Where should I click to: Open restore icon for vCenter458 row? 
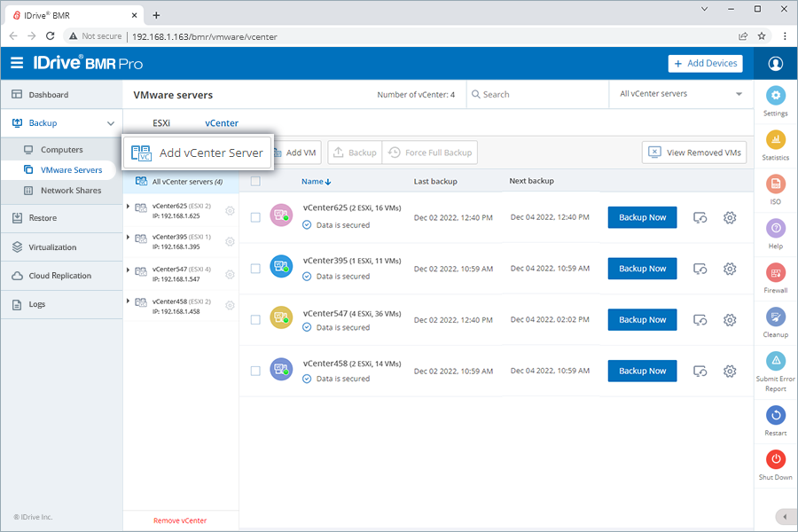click(700, 372)
